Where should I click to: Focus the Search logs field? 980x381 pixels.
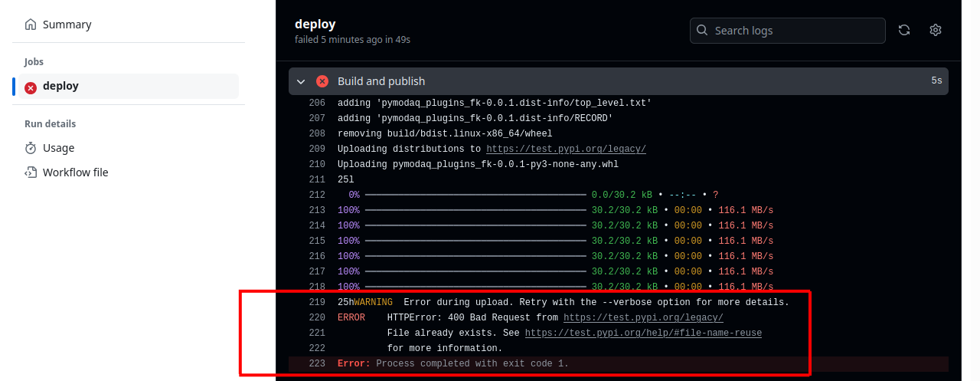pyautogui.click(x=788, y=31)
